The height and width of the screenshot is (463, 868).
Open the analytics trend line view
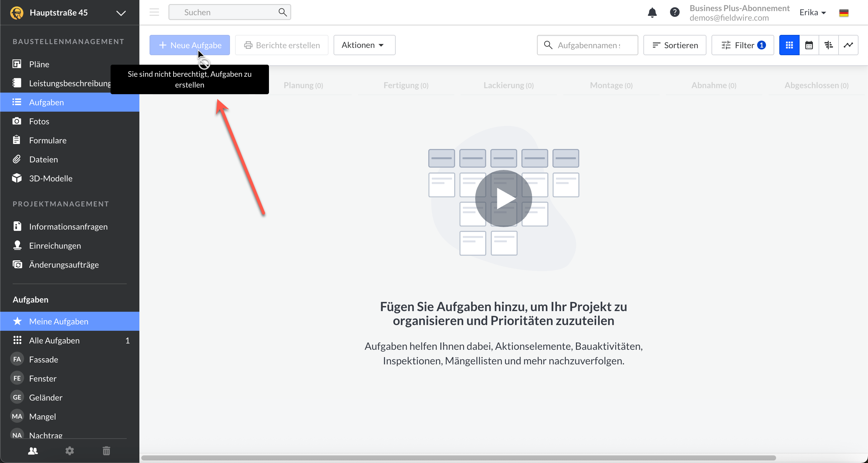848,45
